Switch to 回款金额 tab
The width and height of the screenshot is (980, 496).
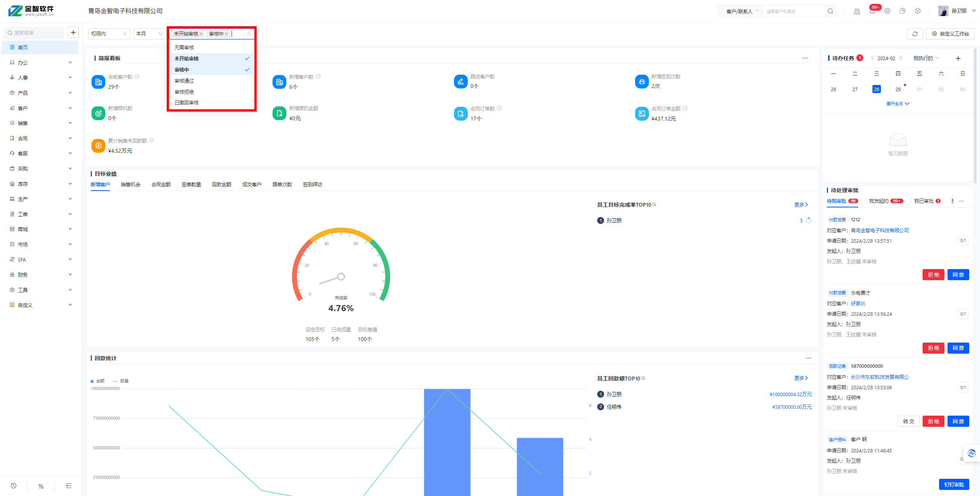pyautogui.click(x=222, y=184)
